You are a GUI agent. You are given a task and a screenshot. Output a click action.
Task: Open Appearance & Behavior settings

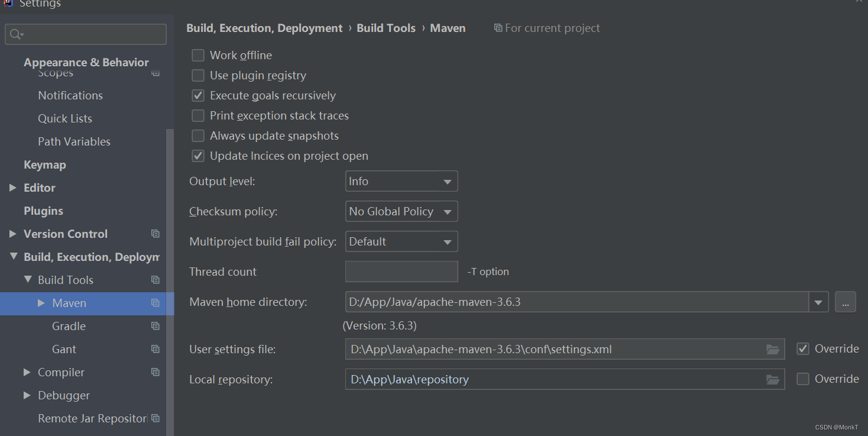coord(86,62)
